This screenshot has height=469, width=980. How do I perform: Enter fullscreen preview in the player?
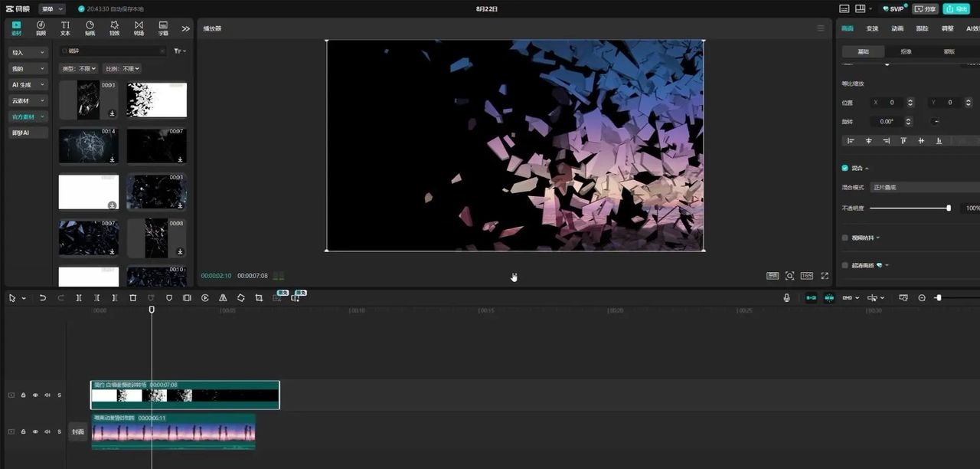(825, 276)
